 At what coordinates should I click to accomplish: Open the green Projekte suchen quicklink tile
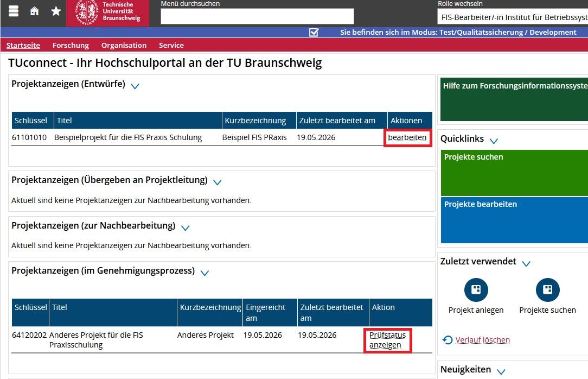coord(514,173)
